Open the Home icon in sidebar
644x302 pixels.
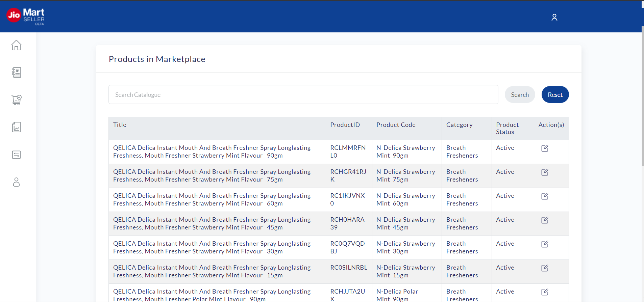(16, 45)
